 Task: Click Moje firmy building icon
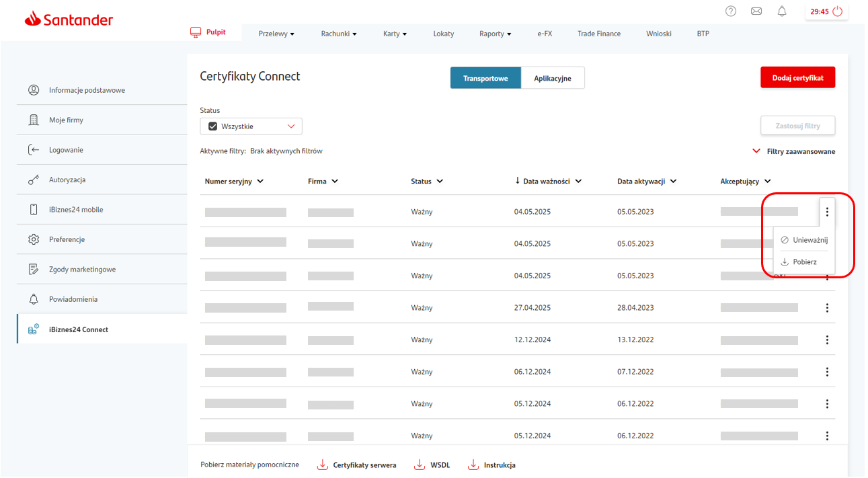pyautogui.click(x=34, y=120)
